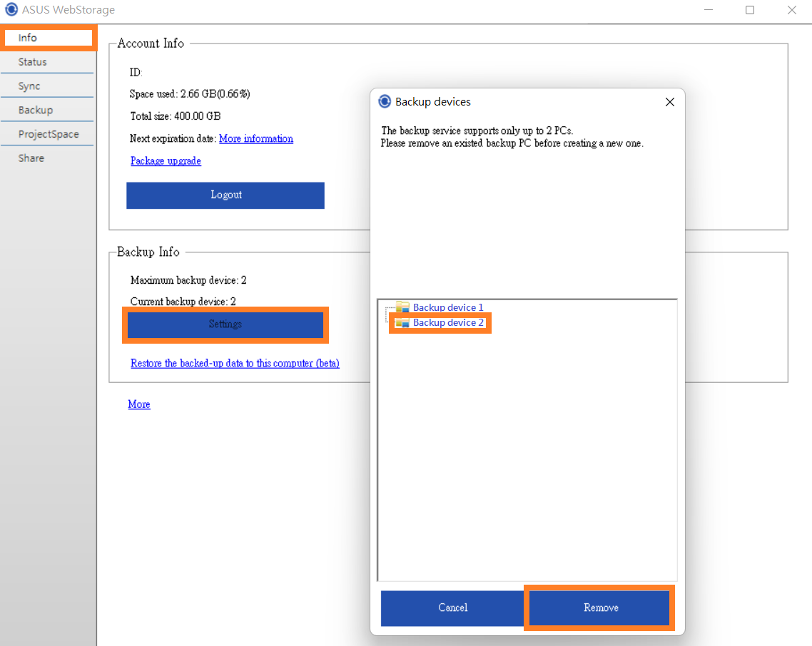The width and height of the screenshot is (812, 646).
Task: Close the Backup devices dialog
Action: click(669, 102)
